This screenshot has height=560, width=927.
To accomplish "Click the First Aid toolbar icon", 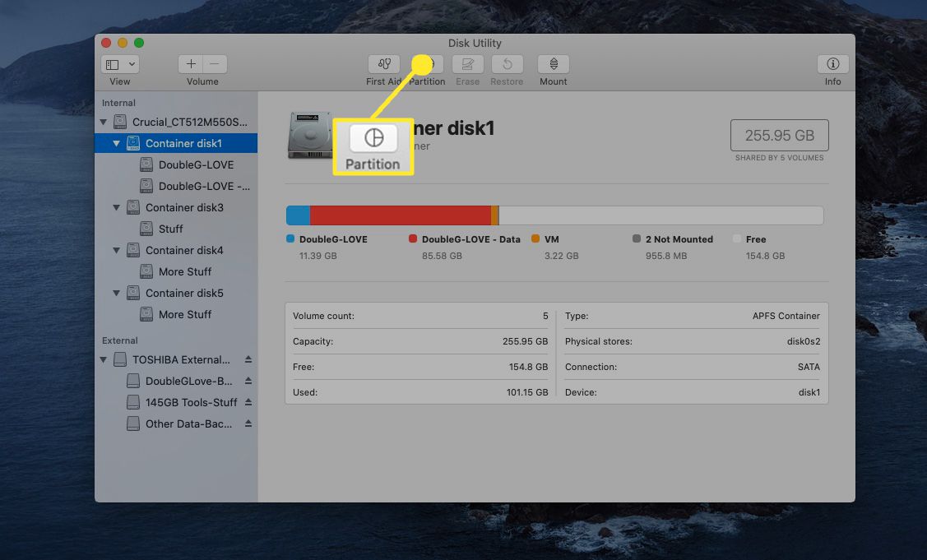I will tap(383, 64).
